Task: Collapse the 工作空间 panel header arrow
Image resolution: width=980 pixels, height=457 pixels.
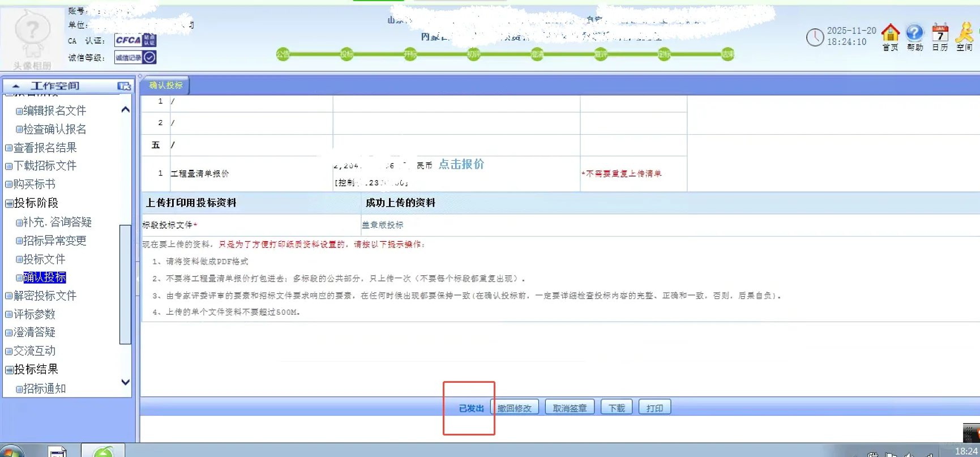Action: pyautogui.click(x=16, y=86)
